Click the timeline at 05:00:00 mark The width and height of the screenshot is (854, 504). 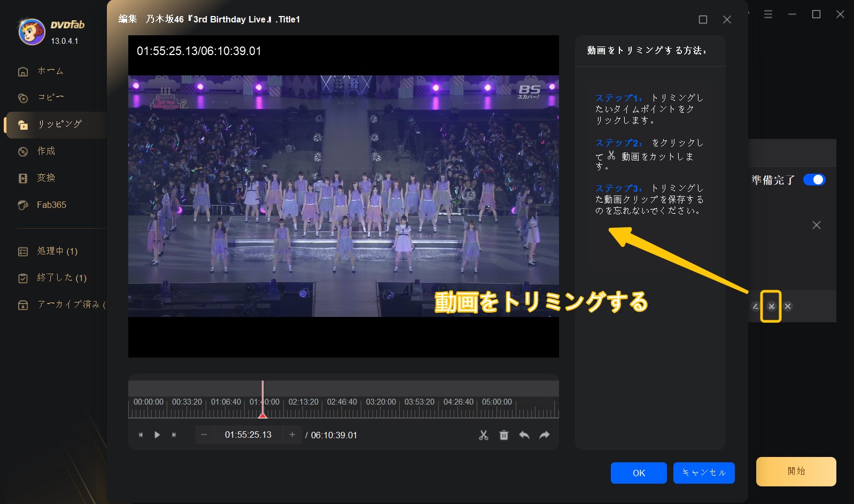[497, 402]
